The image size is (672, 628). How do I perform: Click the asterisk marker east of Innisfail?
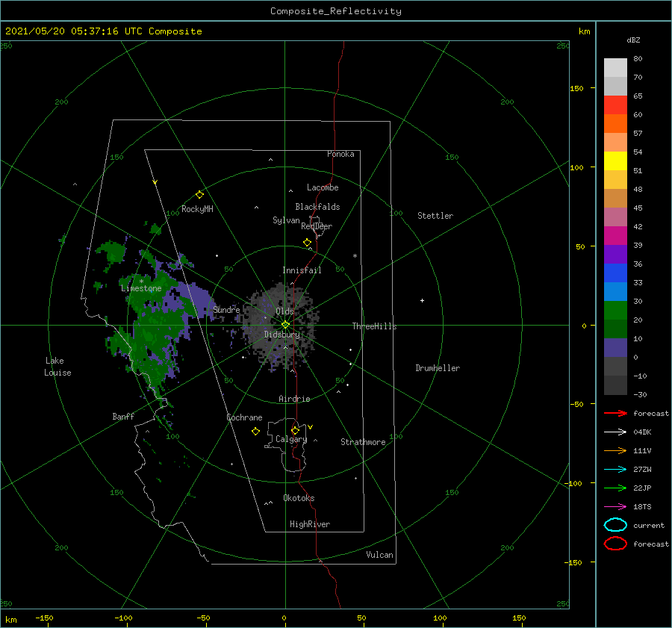click(355, 256)
